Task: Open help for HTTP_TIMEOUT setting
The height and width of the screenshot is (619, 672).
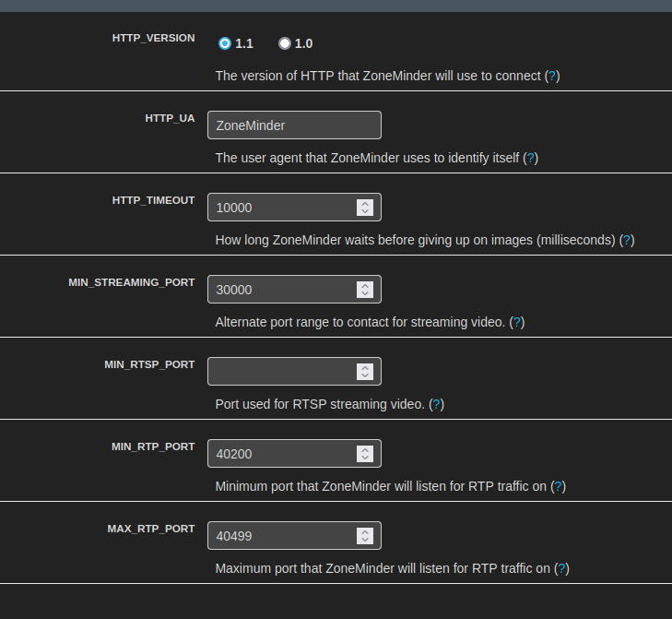Action: [627, 240]
